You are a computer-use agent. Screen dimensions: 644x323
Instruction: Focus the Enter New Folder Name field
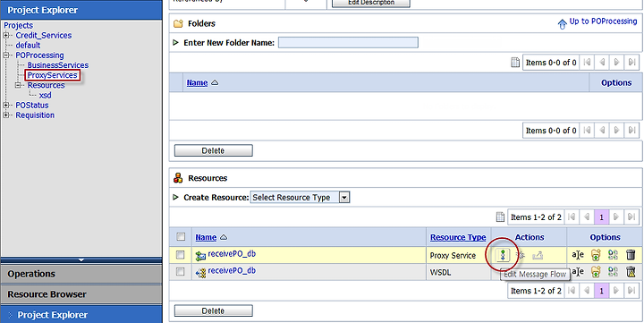pyautogui.click(x=348, y=42)
